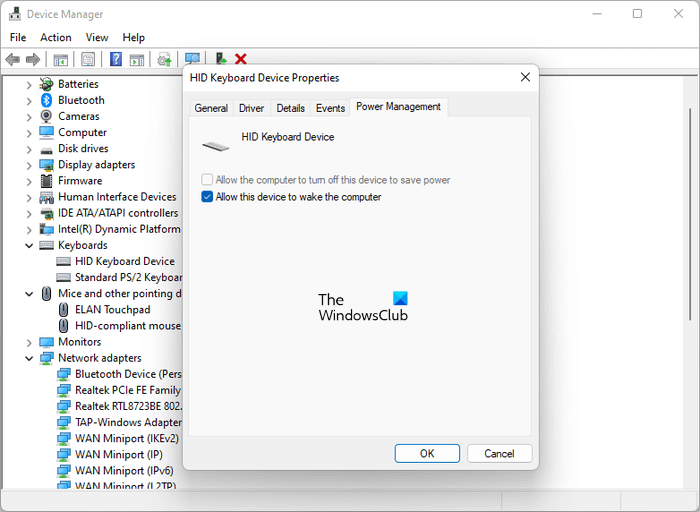Expand Intel(R) Dynamic Platform tree node
700x512 pixels.
(x=29, y=229)
